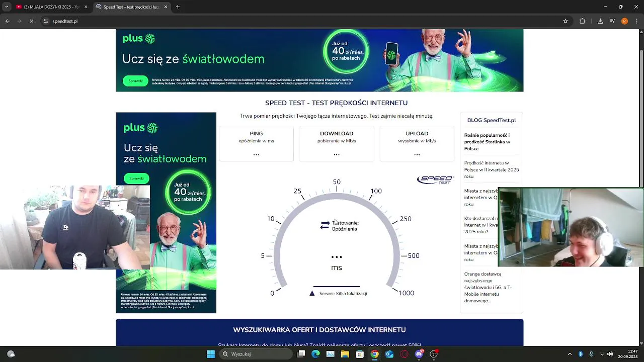Select the Speed Test browser tab

[131, 7]
